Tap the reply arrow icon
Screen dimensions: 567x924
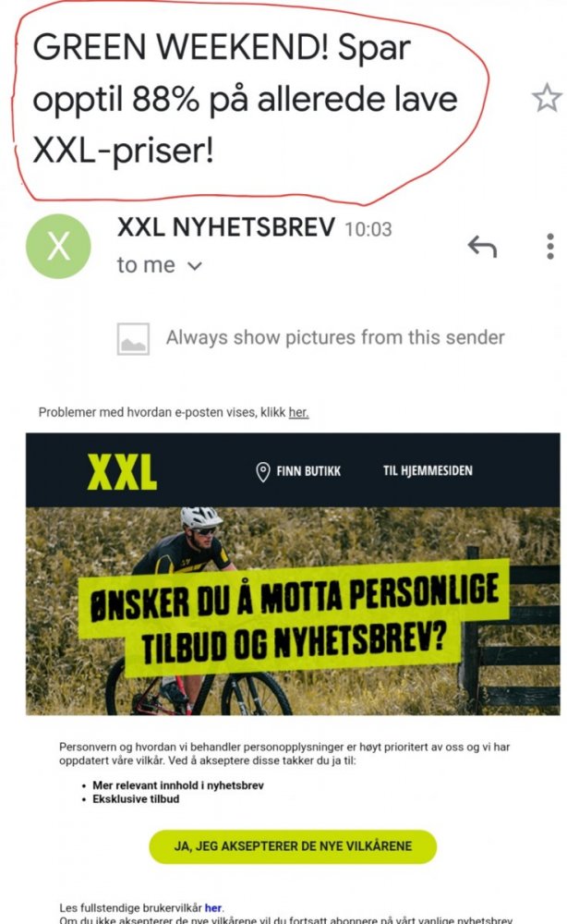tap(482, 247)
